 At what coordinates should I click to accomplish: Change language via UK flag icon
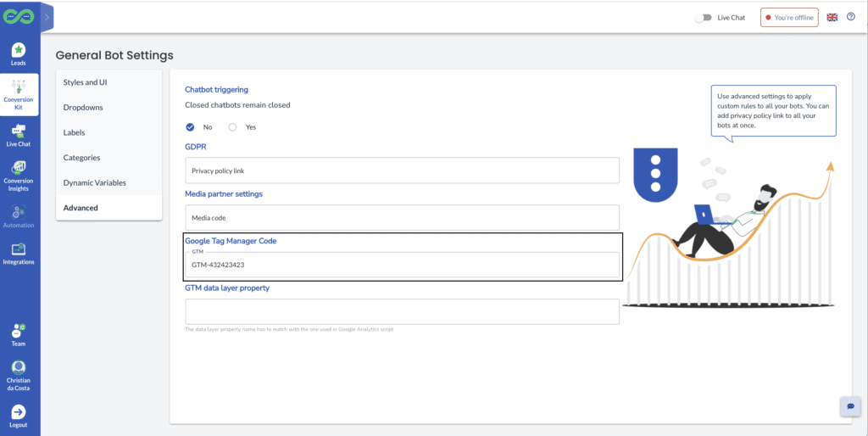click(x=832, y=18)
